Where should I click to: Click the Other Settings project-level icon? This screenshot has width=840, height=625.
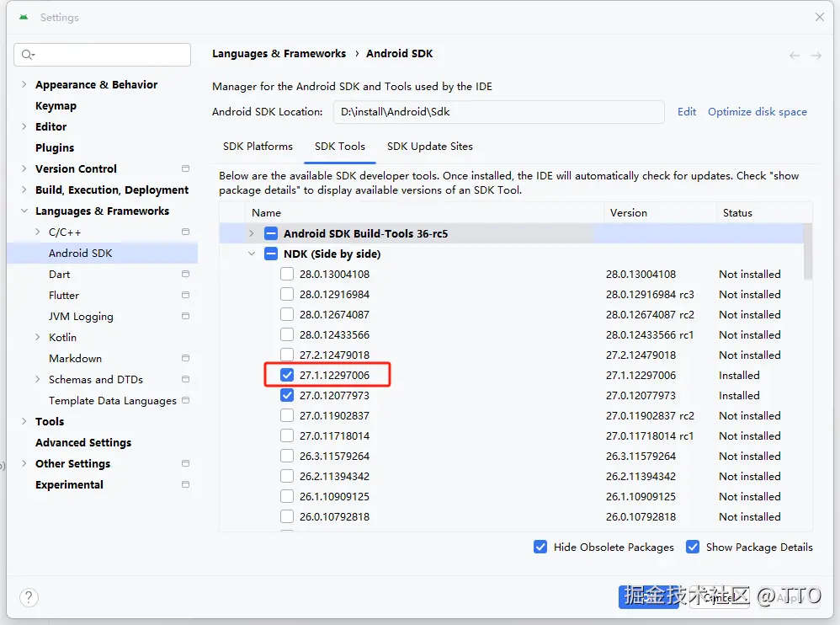pyautogui.click(x=185, y=463)
